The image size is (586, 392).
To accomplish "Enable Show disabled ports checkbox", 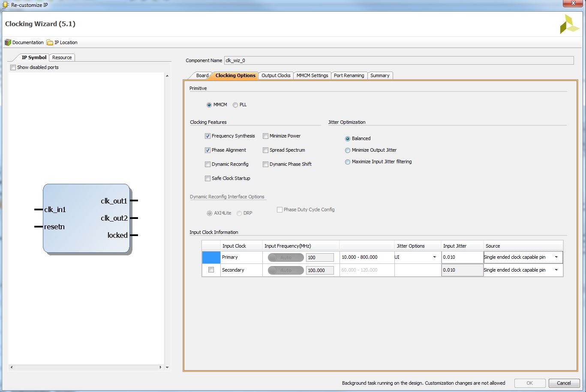I will (x=13, y=67).
